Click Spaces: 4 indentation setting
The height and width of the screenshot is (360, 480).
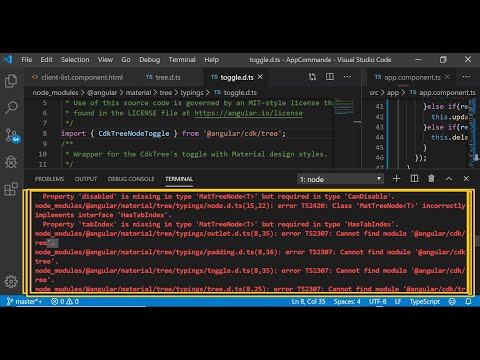[347, 301]
